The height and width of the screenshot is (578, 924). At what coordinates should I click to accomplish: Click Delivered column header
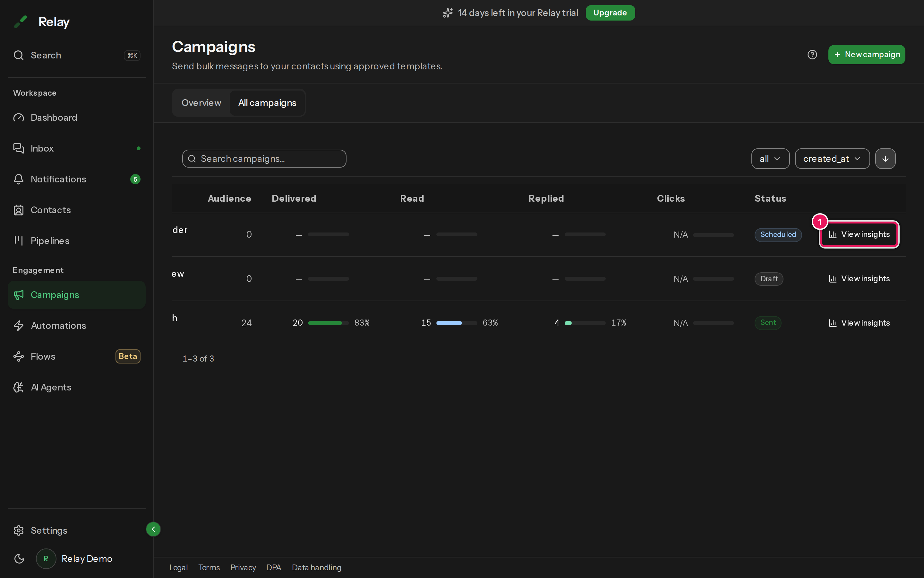click(294, 198)
